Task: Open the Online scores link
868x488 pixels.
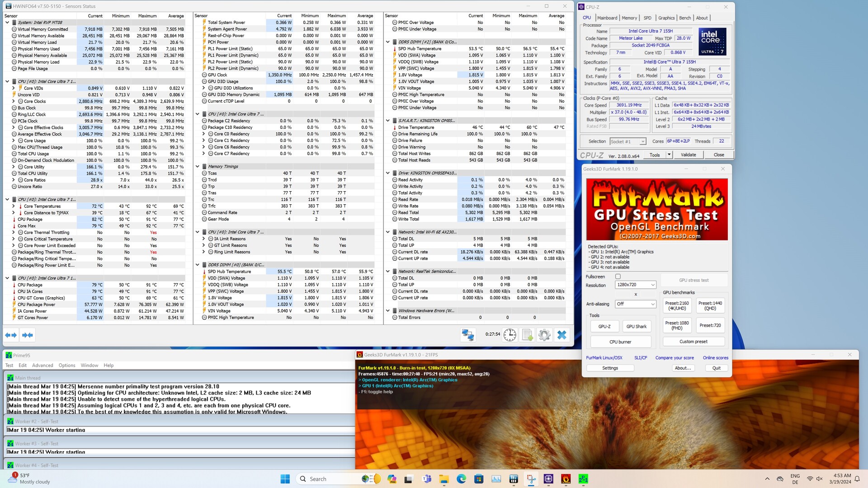Action: [x=715, y=357]
